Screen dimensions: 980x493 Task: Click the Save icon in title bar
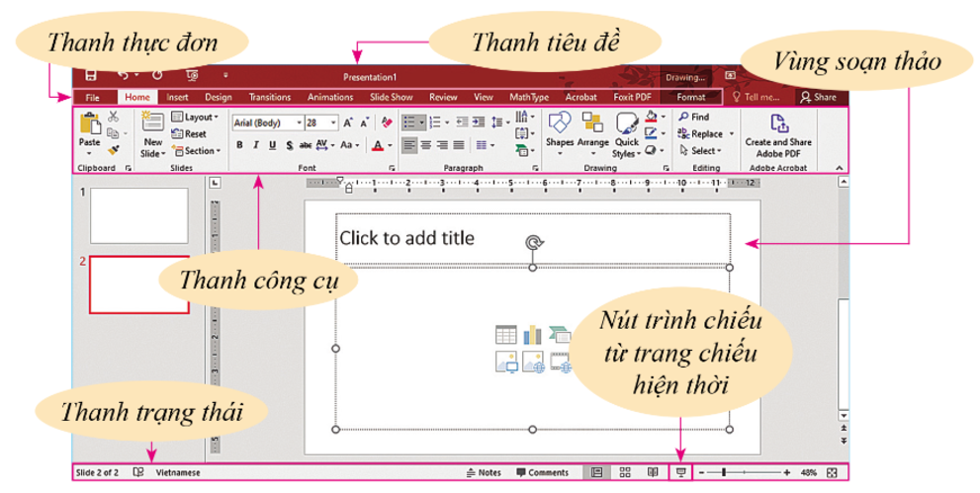(x=90, y=75)
